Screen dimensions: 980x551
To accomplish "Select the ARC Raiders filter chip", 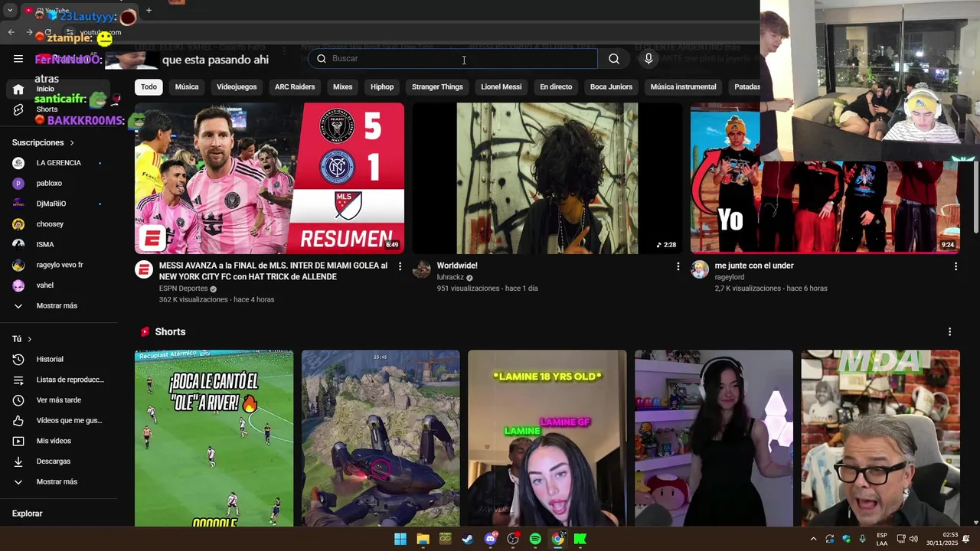I will pyautogui.click(x=295, y=86).
